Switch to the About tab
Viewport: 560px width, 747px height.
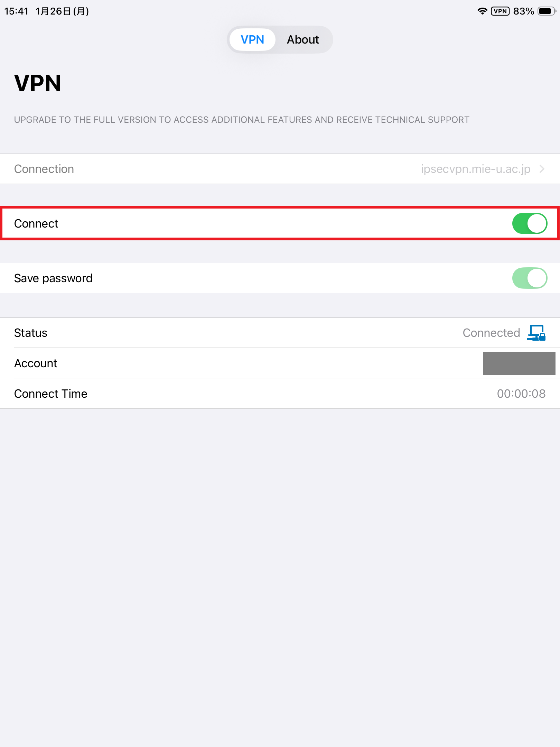tap(303, 40)
